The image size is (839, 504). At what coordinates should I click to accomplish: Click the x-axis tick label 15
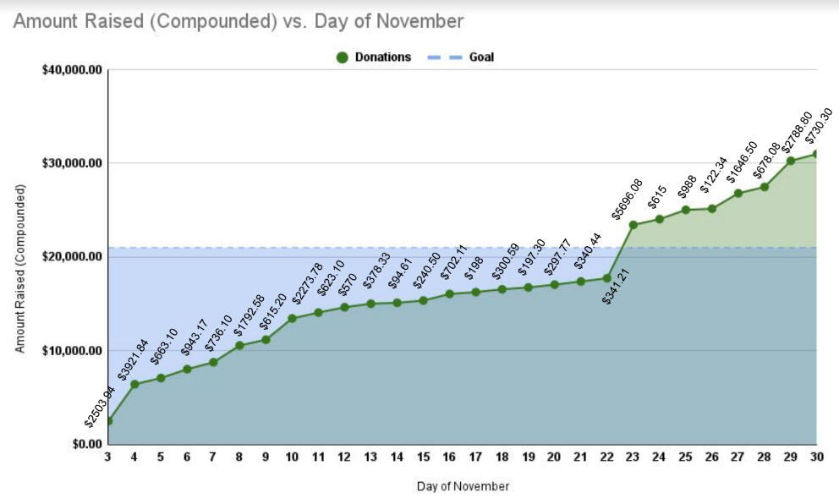point(423,457)
